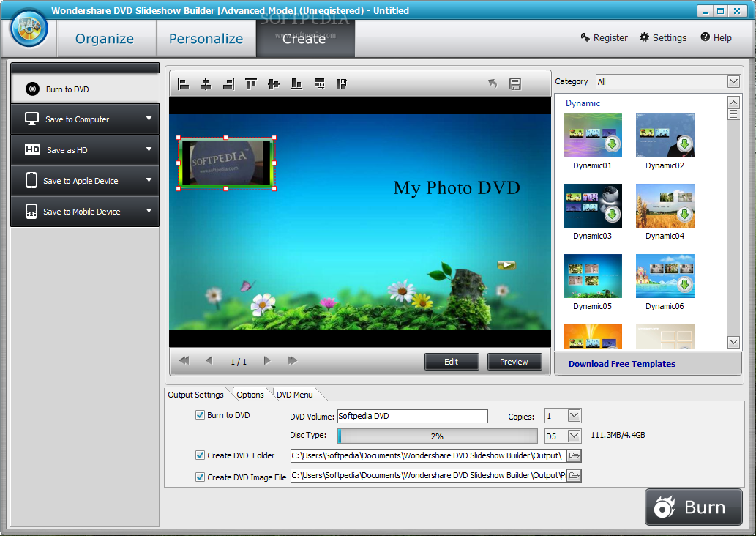Click the DVD Folder output path field

point(429,455)
